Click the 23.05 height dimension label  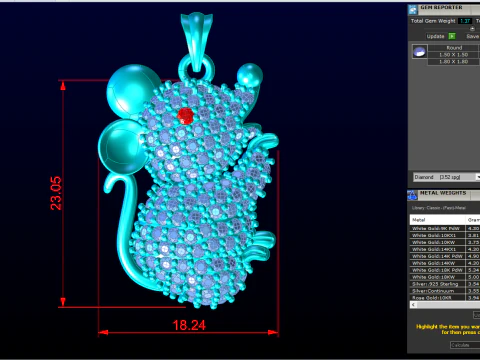(56, 193)
